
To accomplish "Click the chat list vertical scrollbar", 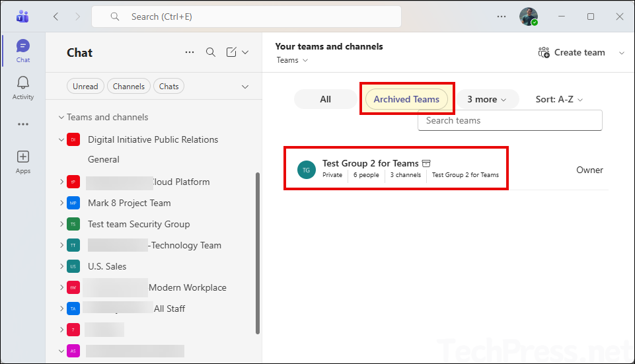I will pyautogui.click(x=258, y=254).
